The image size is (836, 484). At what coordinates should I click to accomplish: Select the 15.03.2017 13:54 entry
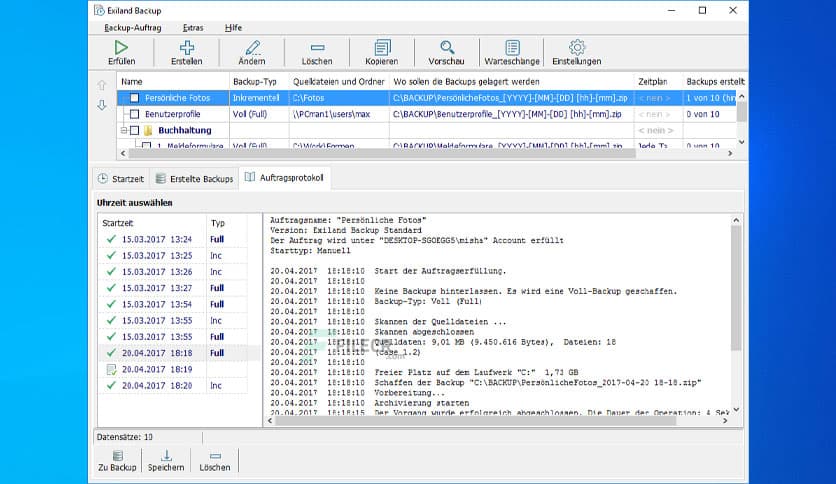(173, 304)
